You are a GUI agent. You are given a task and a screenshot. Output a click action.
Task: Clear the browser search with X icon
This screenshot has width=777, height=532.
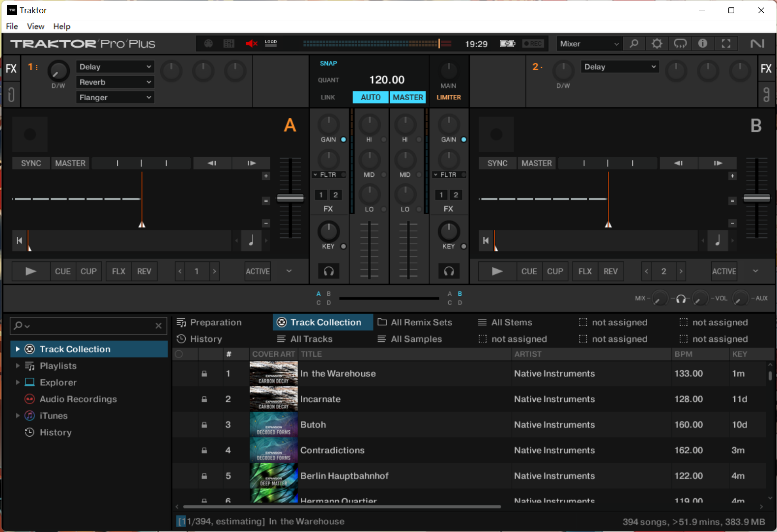(158, 326)
